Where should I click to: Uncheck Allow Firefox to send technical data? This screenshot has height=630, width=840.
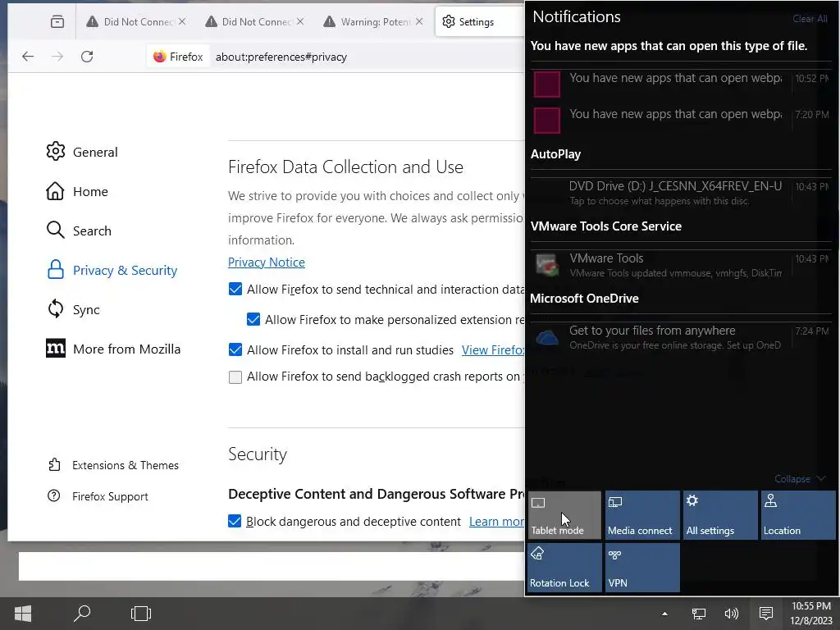(x=235, y=290)
